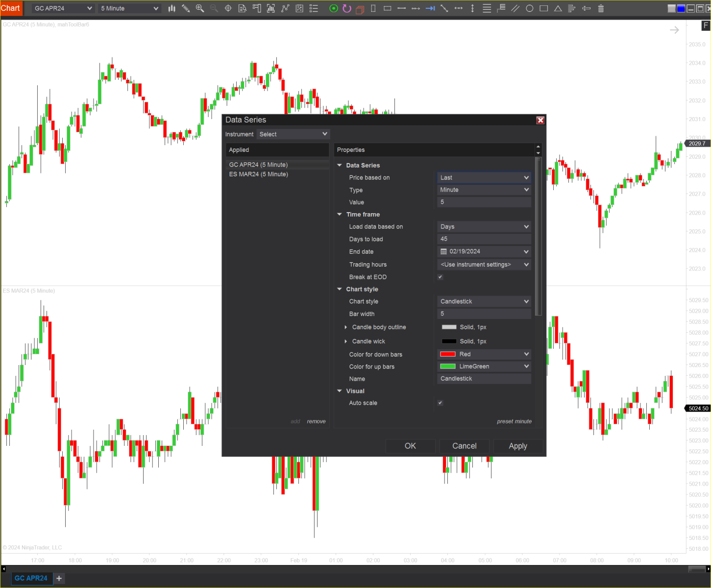
Task: Open the chart trader icon
Action: point(257,8)
